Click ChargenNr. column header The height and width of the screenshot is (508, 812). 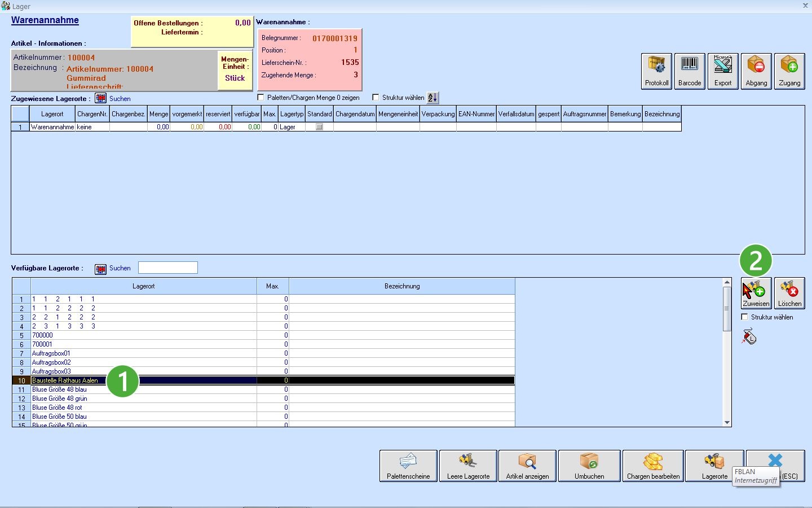[x=92, y=114]
